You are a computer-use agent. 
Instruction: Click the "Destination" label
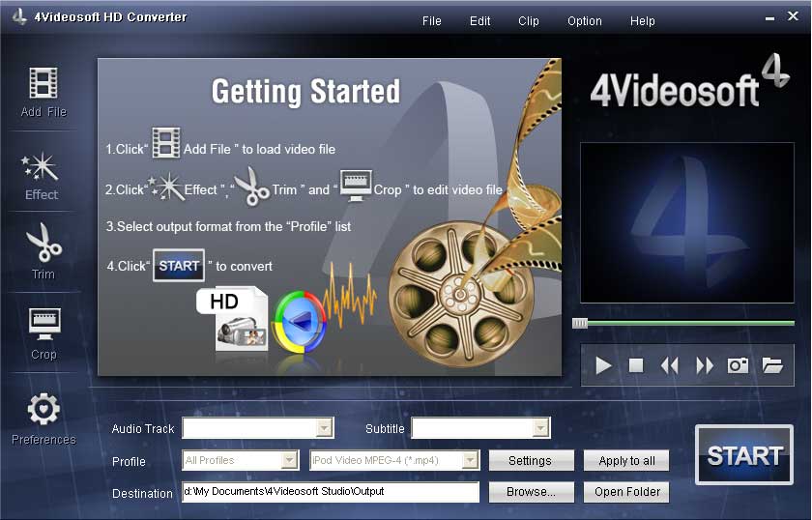pos(142,494)
